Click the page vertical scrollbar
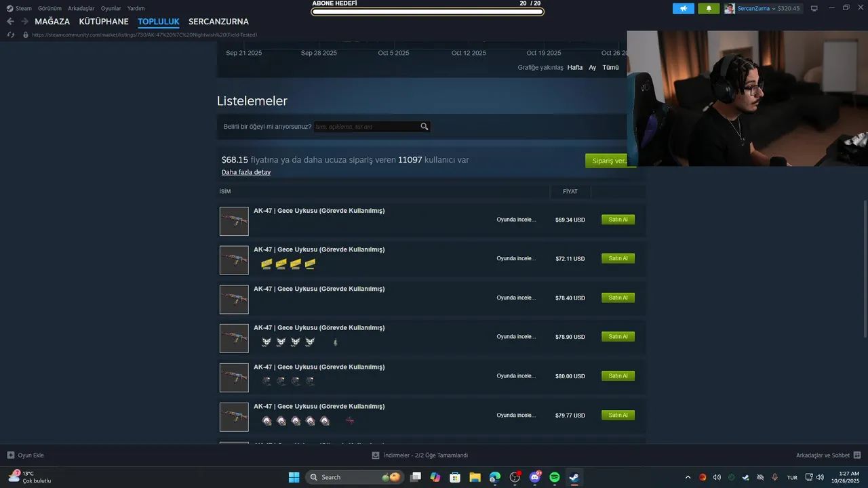This screenshot has height=488, width=868. (x=865, y=269)
